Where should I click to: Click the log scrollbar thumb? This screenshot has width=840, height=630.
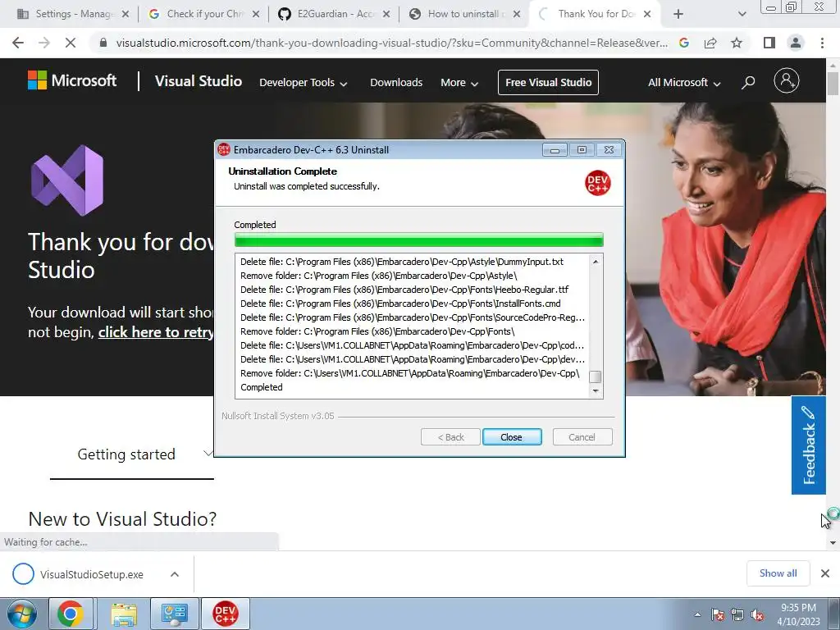point(596,377)
